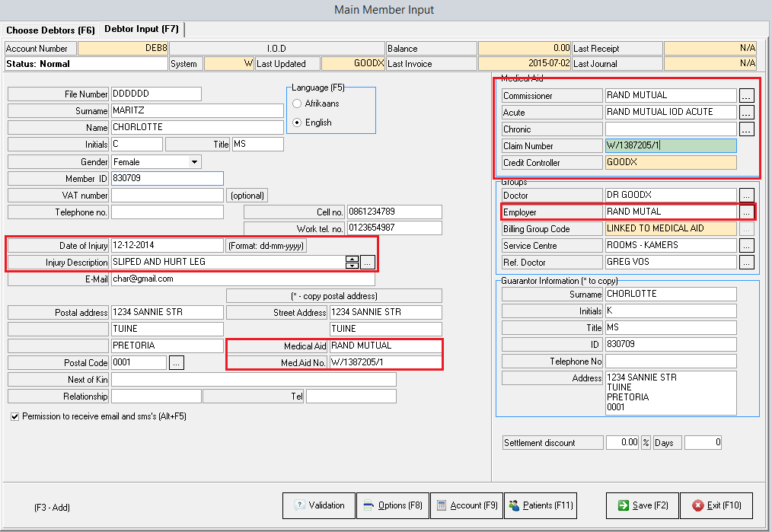
Task: Expand the Gender dropdown
Action: coord(195,162)
